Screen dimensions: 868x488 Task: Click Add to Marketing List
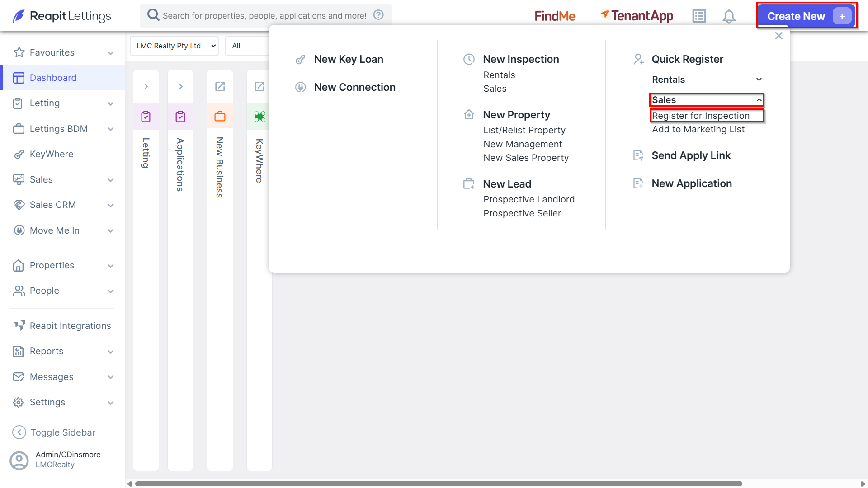click(x=698, y=129)
